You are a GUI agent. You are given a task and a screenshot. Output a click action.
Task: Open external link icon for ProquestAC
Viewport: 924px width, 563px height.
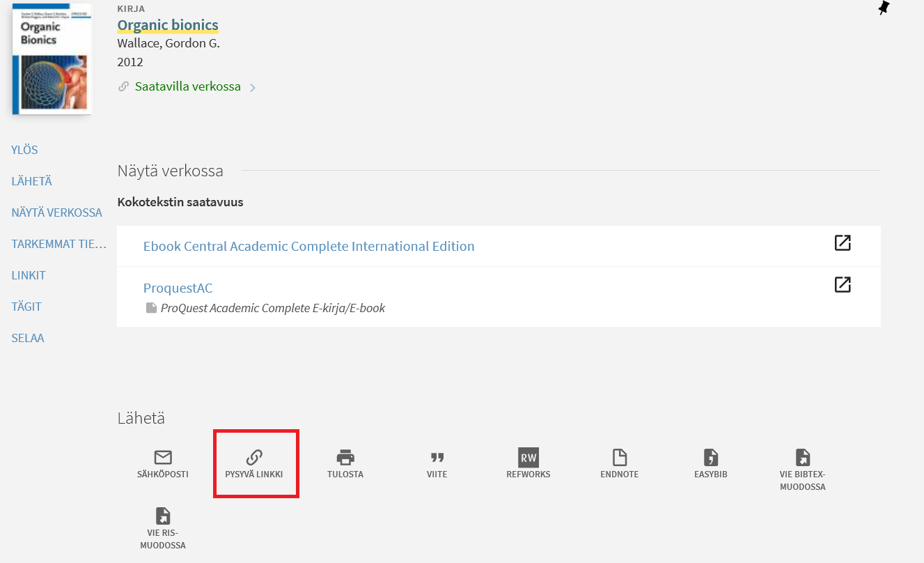843,285
